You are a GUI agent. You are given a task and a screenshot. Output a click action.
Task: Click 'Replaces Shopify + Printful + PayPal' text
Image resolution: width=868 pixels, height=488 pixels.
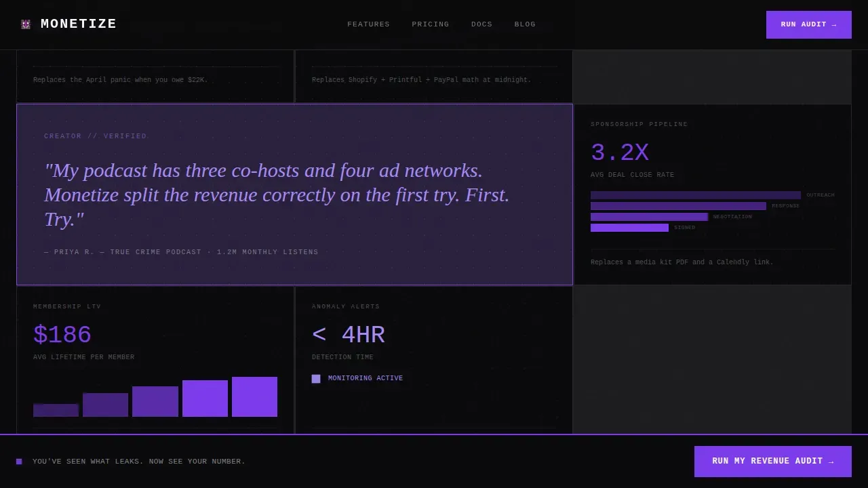pyautogui.click(x=422, y=80)
